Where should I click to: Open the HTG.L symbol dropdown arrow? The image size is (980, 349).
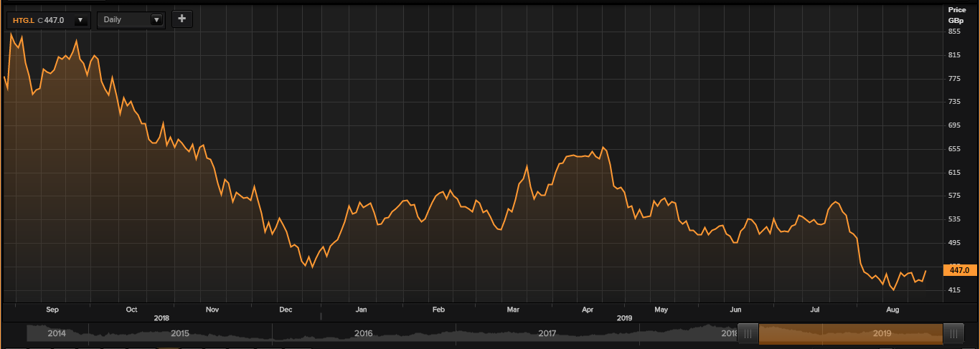80,20
